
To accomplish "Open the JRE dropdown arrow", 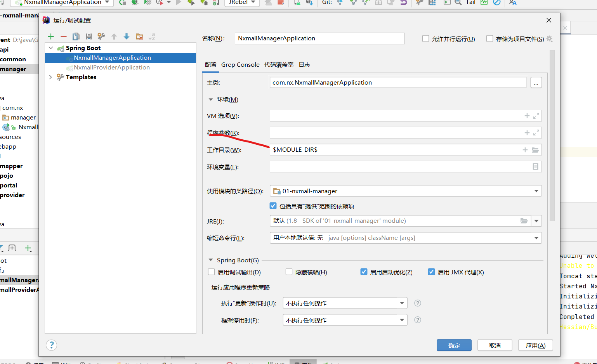I will [536, 221].
